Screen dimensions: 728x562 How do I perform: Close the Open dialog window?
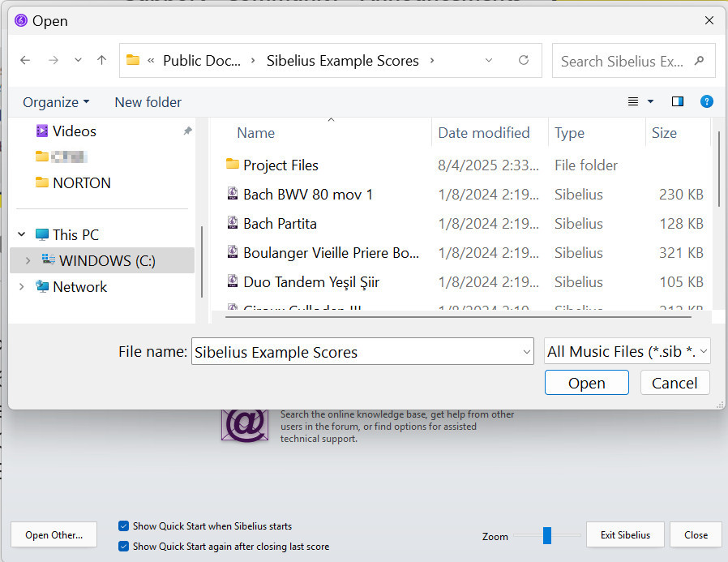(x=709, y=20)
